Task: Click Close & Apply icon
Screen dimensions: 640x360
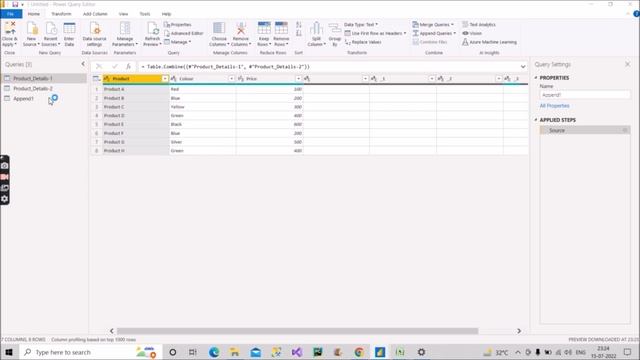Action: pos(9,29)
